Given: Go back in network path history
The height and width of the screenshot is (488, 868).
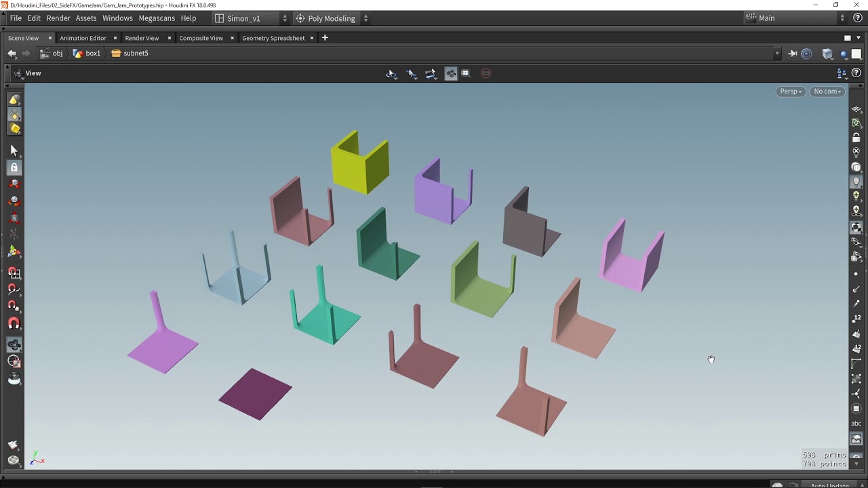Looking at the screenshot, I should tap(12, 54).
